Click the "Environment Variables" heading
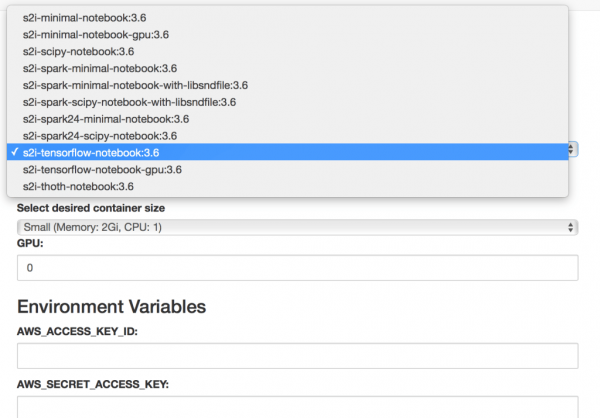Image resolution: width=600 pixels, height=418 pixels. [x=111, y=306]
